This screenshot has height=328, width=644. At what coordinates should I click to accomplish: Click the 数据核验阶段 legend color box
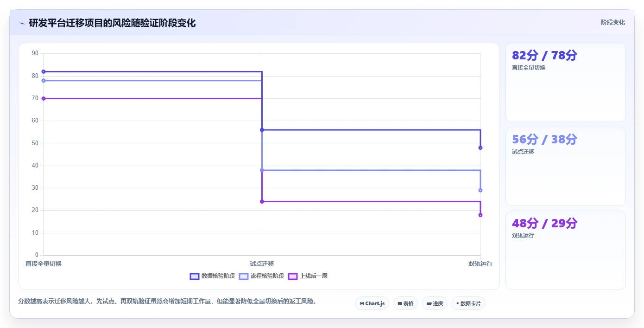coord(195,277)
